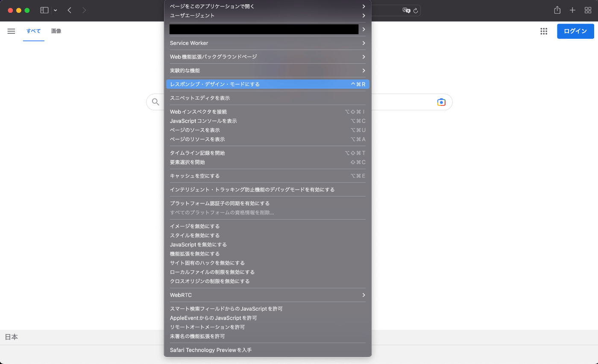Expand the 実験的な機能 submenu
598x364 pixels.
(x=268, y=70)
